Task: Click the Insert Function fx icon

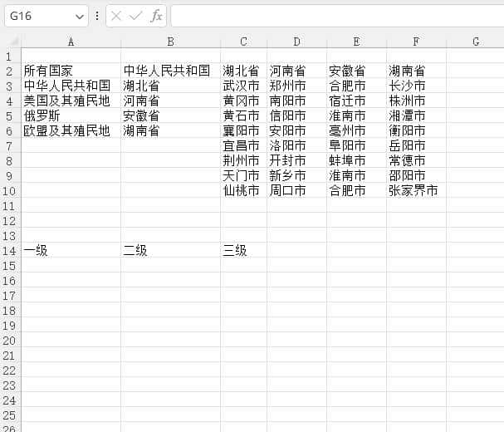Action: (156, 16)
